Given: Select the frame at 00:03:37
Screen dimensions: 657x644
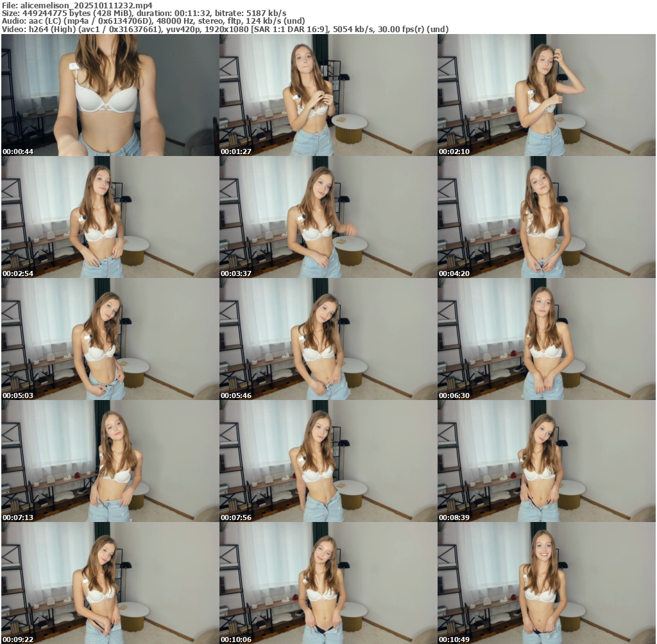Looking at the screenshot, I should (x=328, y=217).
